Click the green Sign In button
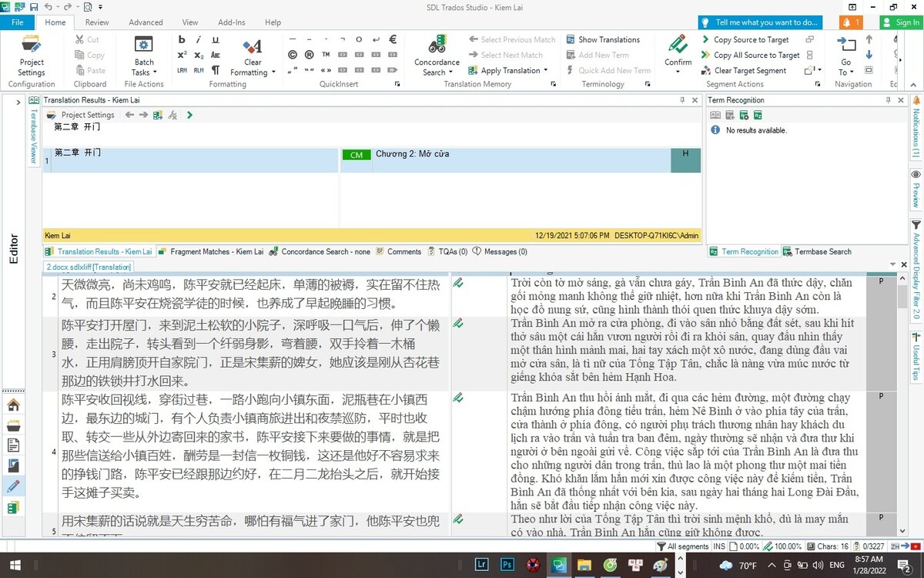The width and height of the screenshot is (924, 578). tap(900, 22)
